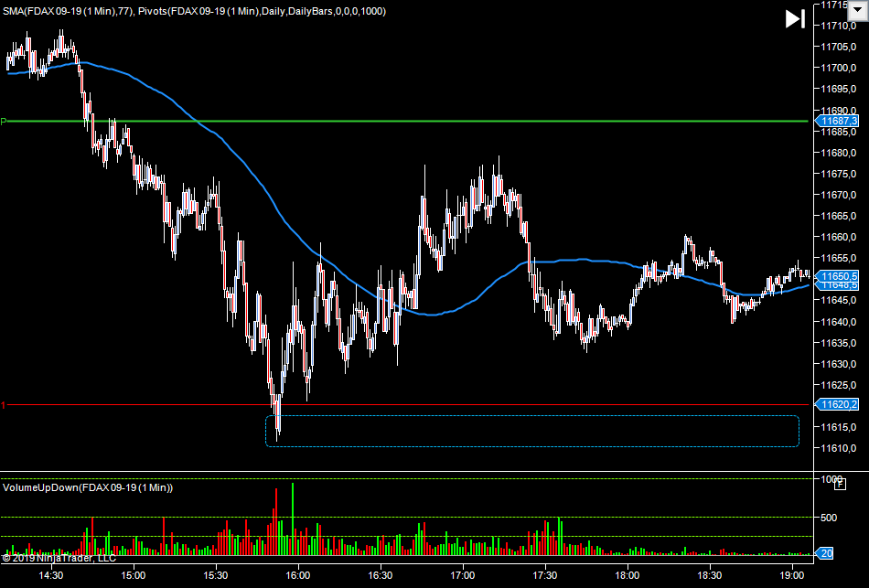Click the 11650,5 last price marker

click(x=837, y=276)
